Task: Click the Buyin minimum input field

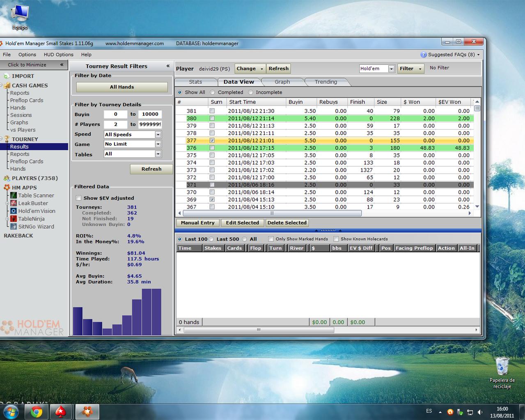Action: (x=115, y=115)
